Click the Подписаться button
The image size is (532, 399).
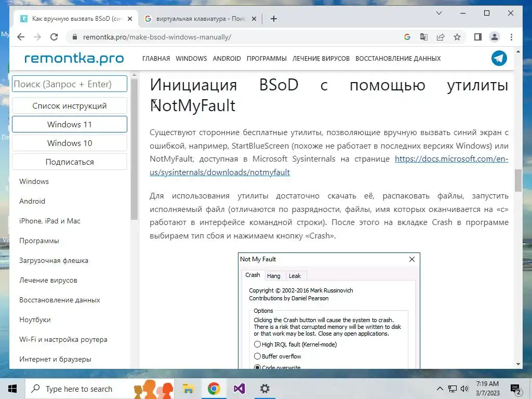(70, 162)
